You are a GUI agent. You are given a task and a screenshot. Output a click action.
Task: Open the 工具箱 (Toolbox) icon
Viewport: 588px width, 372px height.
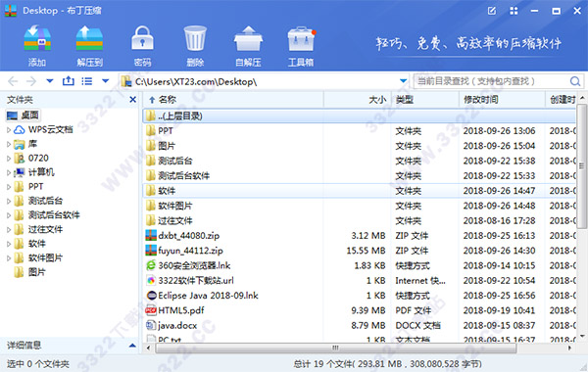pos(301,38)
